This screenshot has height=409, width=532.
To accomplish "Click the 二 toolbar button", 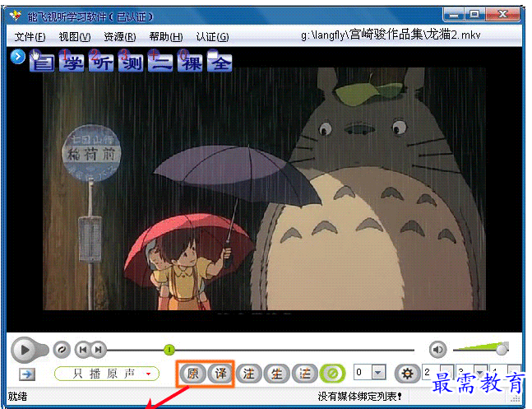I will [160, 62].
